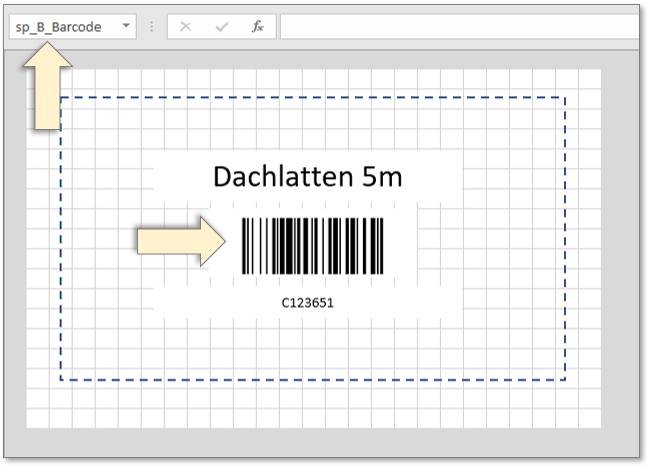652x469 pixels.
Task: Click the Enter checkmark formula icon
Action: [222, 27]
